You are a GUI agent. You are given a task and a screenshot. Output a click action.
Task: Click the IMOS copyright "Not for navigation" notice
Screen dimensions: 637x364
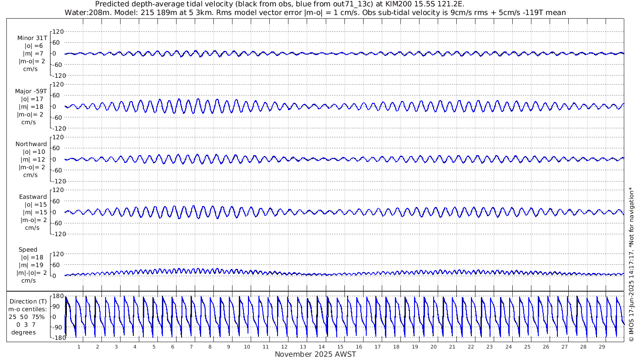coord(631,264)
